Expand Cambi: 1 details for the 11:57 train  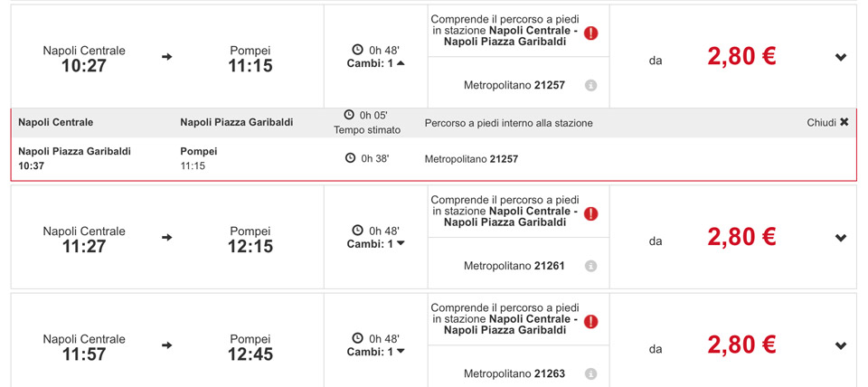click(401, 352)
